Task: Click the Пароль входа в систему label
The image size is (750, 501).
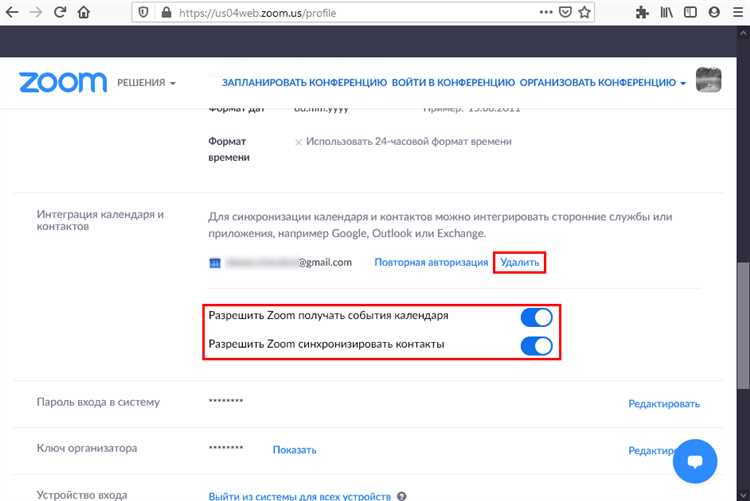Action: click(x=98, y=402)
